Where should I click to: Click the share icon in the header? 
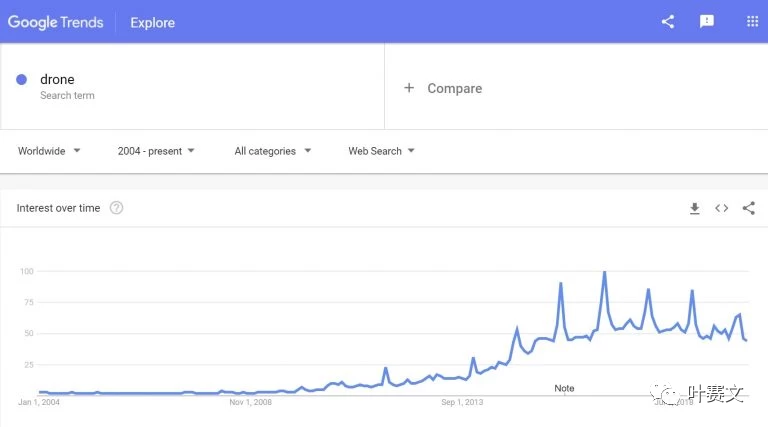click(x=668, y=22)
